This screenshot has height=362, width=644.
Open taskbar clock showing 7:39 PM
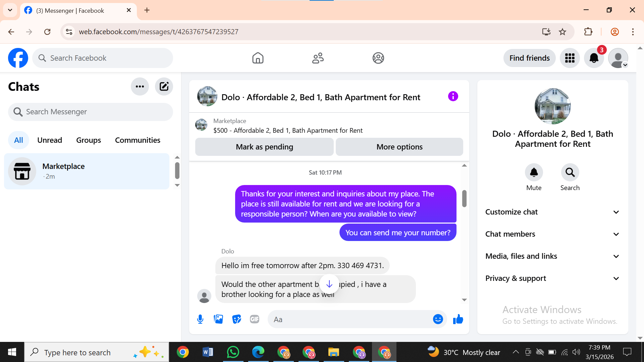[599, 352]
